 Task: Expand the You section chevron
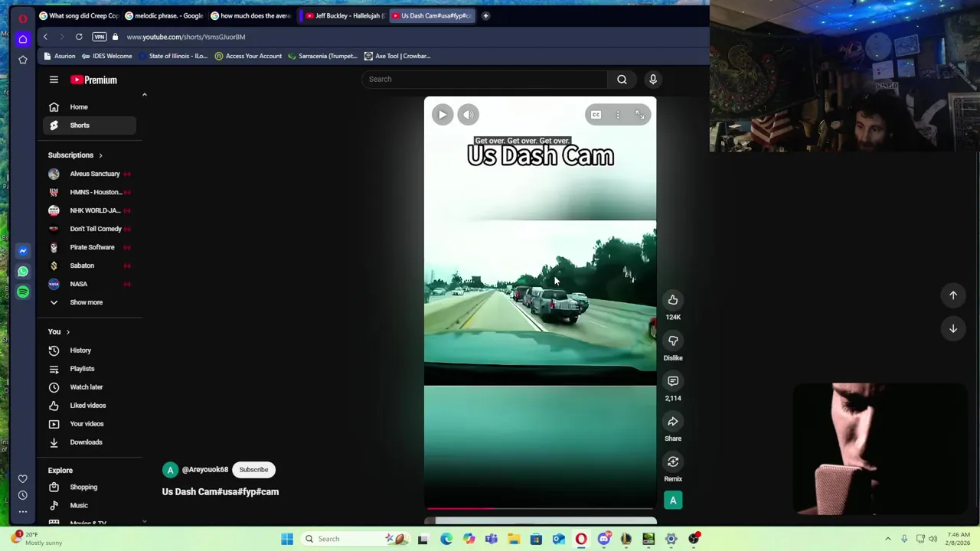(x=67, y=332)
